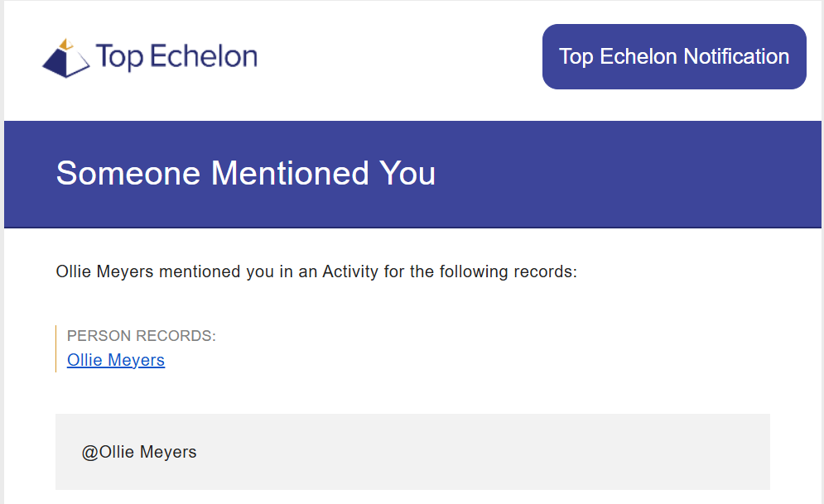824x504 pixels.
Task: Click the gold tip of the pyramid logo
Action: [x=66, y=44]
